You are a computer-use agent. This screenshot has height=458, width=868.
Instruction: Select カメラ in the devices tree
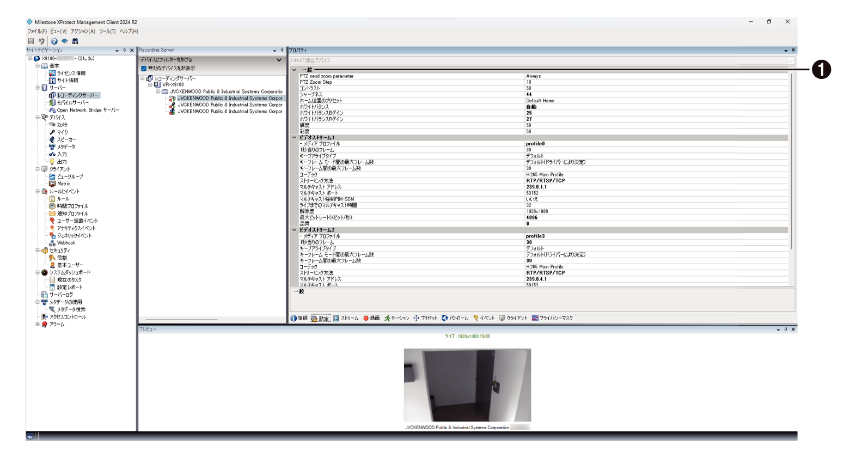click(62, 125)
